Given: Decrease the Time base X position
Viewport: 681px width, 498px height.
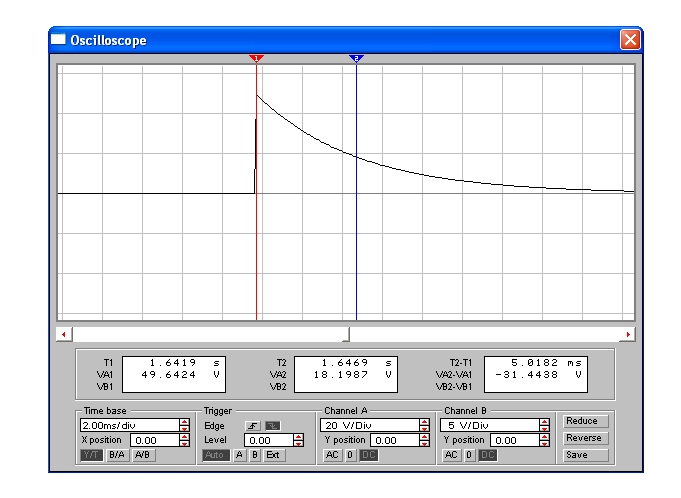Looking at the screenshot, I should (x=185, y=443).
